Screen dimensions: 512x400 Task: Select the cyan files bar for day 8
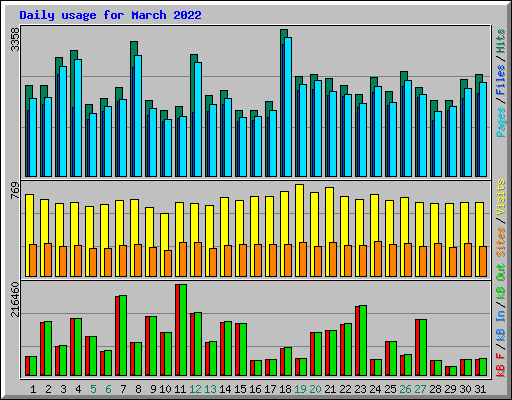138,116
